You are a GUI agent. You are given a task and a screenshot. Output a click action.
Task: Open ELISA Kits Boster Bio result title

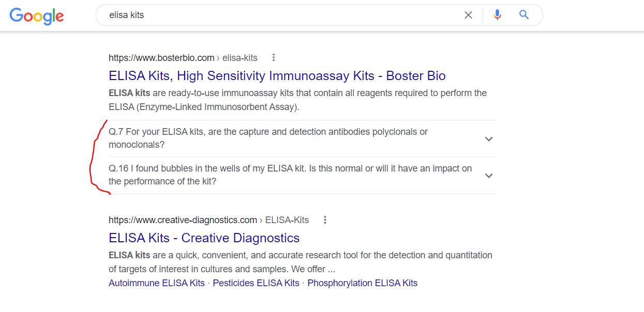click(x=277, y=76)
